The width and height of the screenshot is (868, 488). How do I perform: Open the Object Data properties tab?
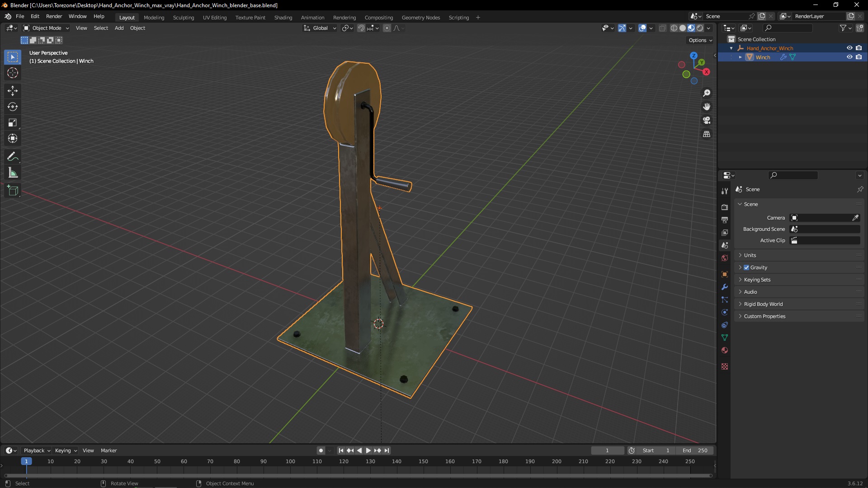click(x=725, y=338)
